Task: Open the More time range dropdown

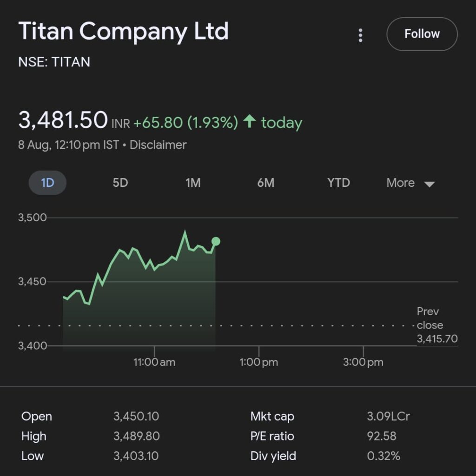Action: point(400,183)
